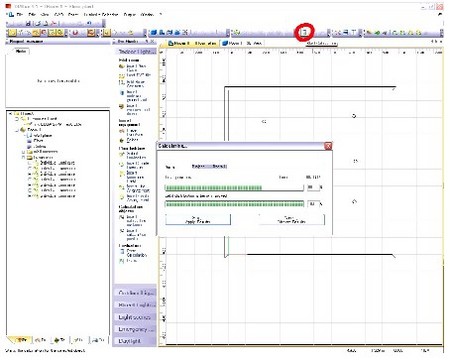The width and height of the screenshot is (450, 364).
Task: Collapse the Room 1 node in the tree
Action: (17, 130)
